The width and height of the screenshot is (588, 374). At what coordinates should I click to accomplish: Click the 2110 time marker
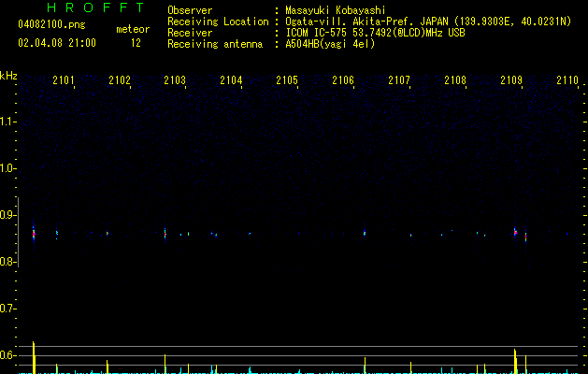pos(567,80)
